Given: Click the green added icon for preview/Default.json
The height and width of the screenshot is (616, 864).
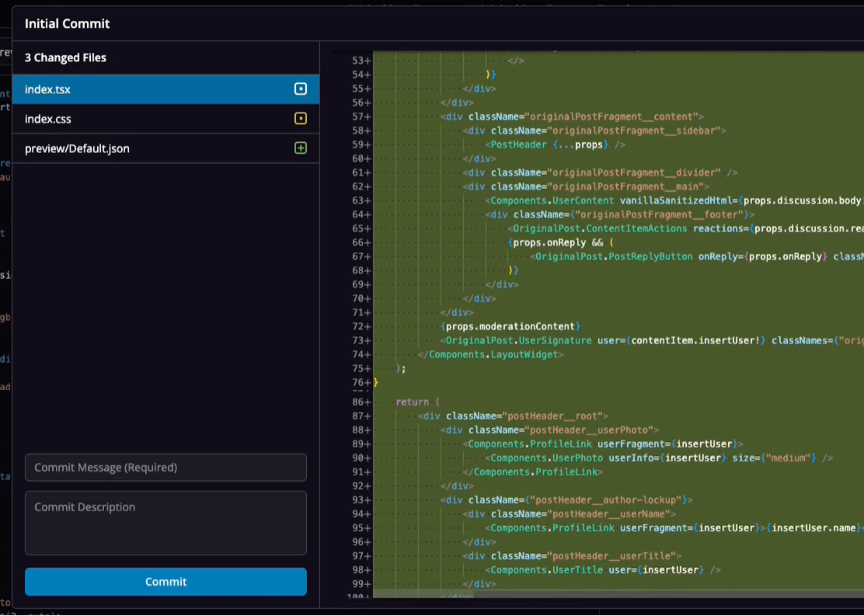Looking at the screenshot, I should [301, 148].
